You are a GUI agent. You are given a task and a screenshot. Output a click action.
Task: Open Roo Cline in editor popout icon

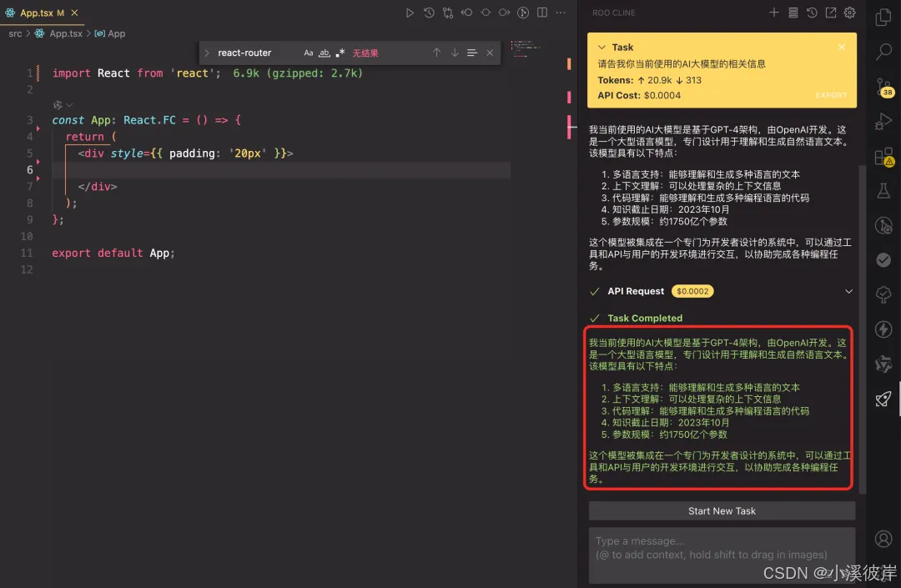click(831, 13)
